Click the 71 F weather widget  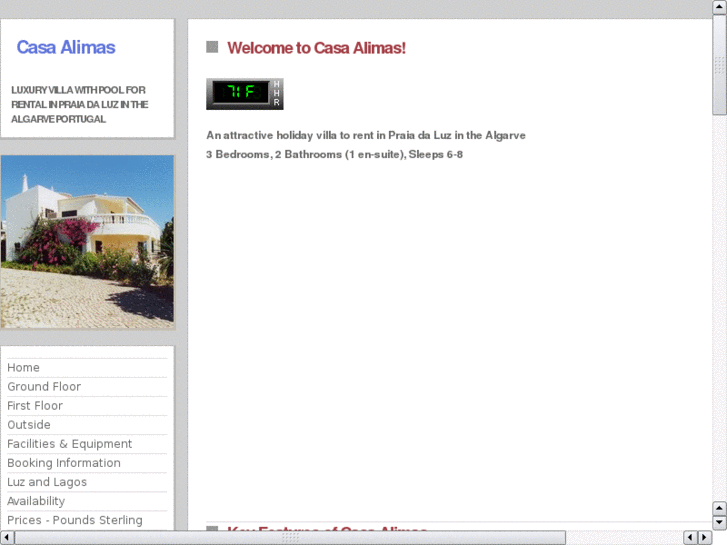click(245, 94)
